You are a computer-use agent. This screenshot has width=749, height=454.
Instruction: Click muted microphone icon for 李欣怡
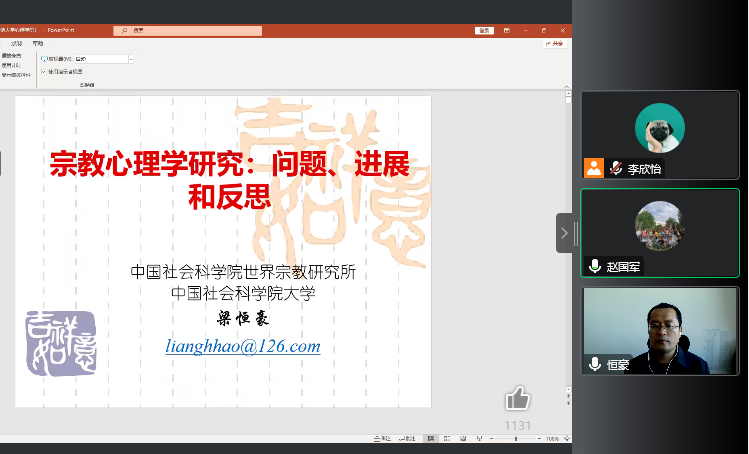[x=616, y=168]
